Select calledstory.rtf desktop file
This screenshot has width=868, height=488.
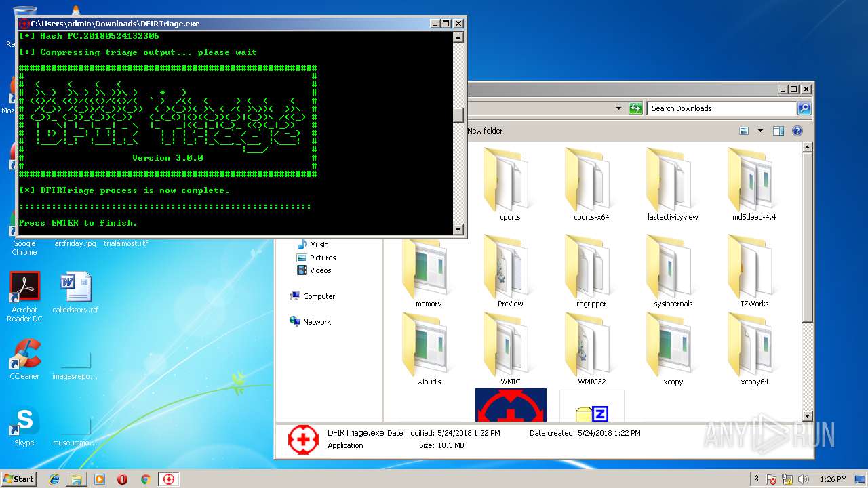tap(75, 293)
